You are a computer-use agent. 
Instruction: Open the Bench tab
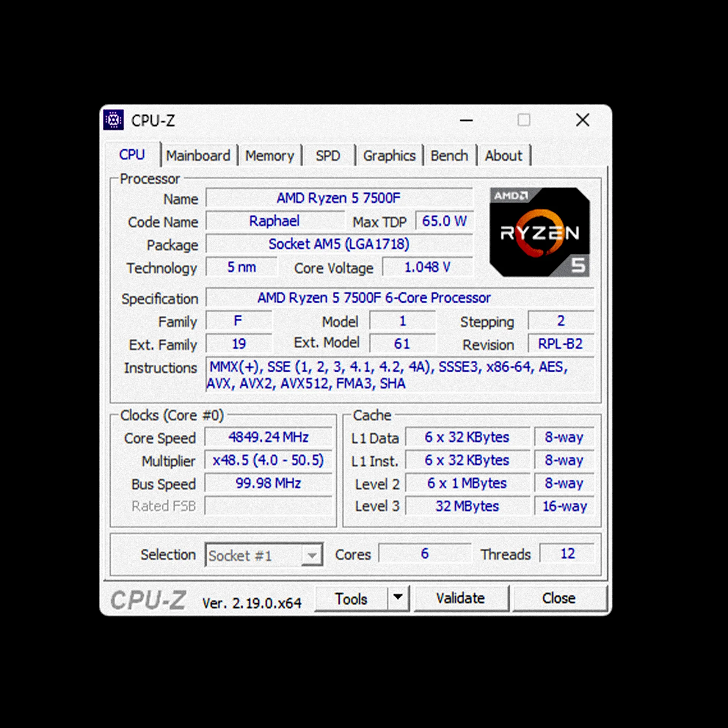449,156
